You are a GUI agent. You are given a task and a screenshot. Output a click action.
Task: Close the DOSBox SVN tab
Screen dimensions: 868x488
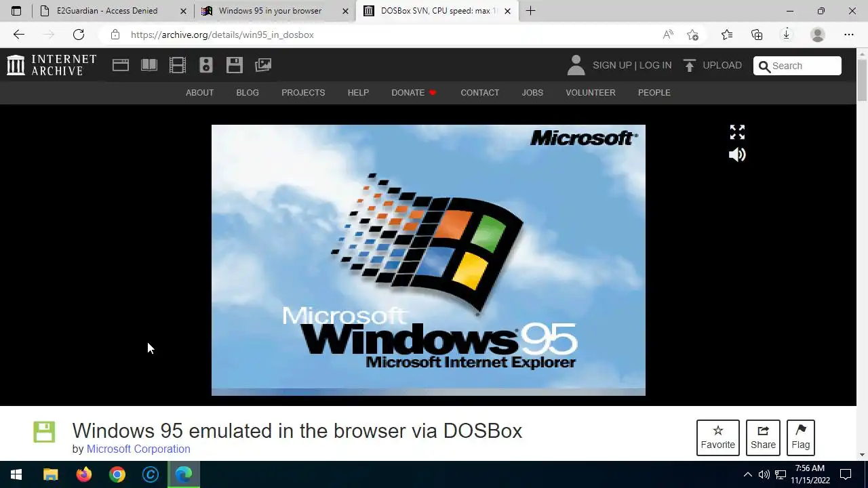click(507, 11)
